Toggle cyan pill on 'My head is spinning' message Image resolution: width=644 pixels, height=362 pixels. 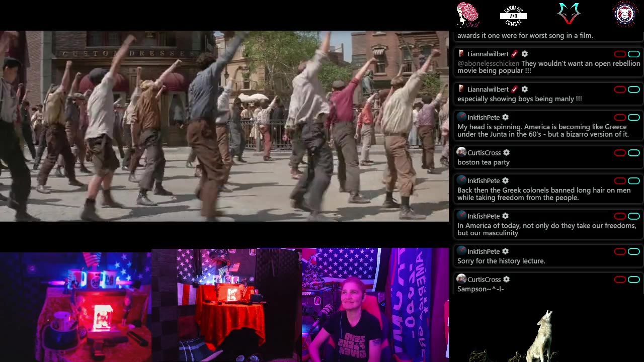[634, 118]
